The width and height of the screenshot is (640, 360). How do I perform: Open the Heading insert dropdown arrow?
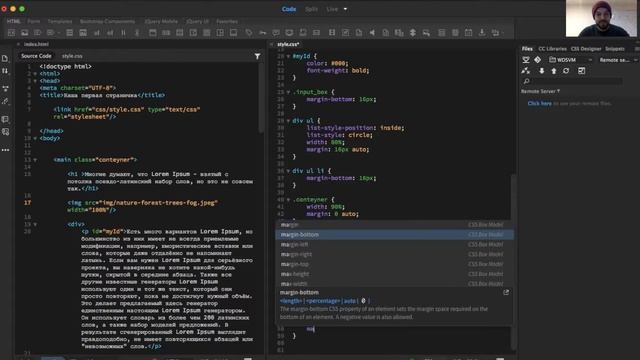59,33
